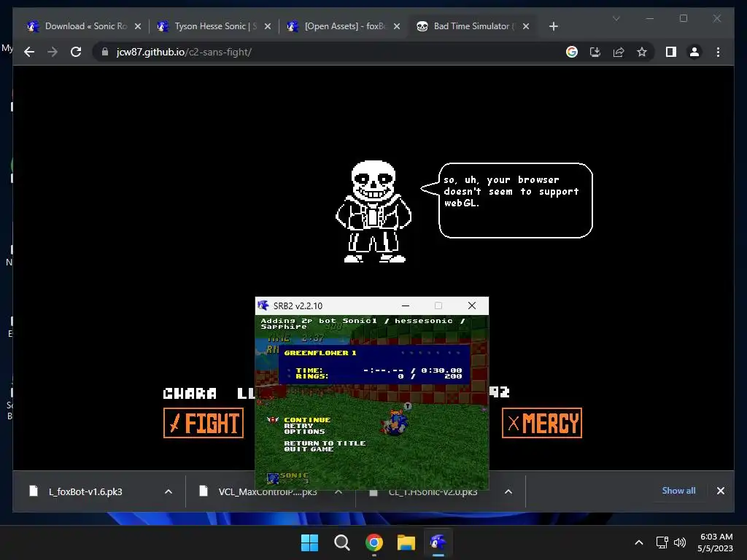Close the SRB2 v2.2.10 window
Viewport: 747px width, 560px height.
click(472, 306)
